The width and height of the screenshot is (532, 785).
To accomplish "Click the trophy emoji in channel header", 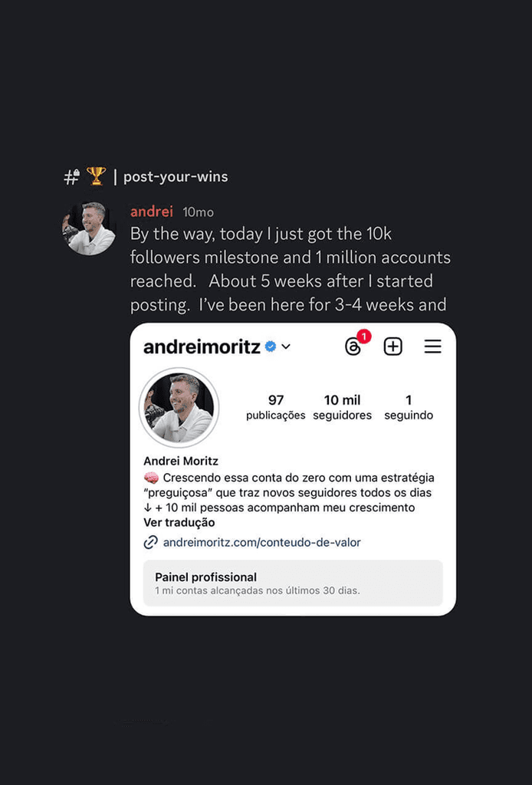I will click(x=96, y=176).
